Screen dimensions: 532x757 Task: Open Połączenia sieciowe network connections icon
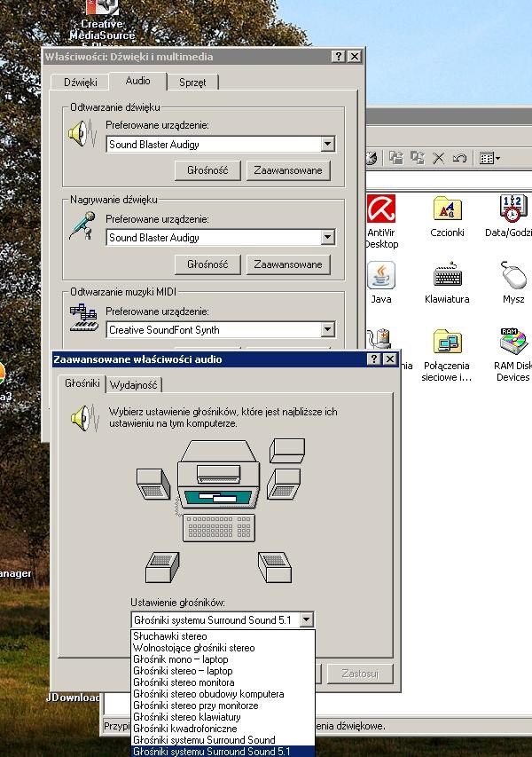click(447, 355)
